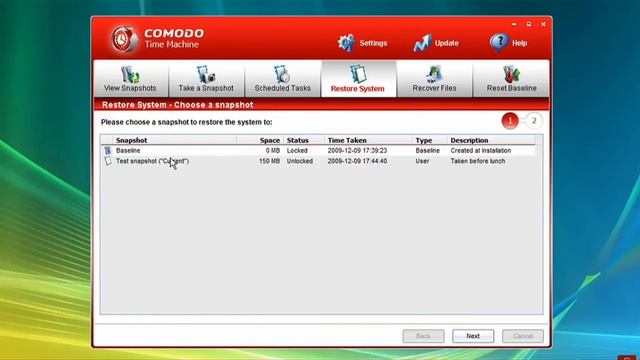Click time 2009-12-09 17:39:23

coord(357,151)
